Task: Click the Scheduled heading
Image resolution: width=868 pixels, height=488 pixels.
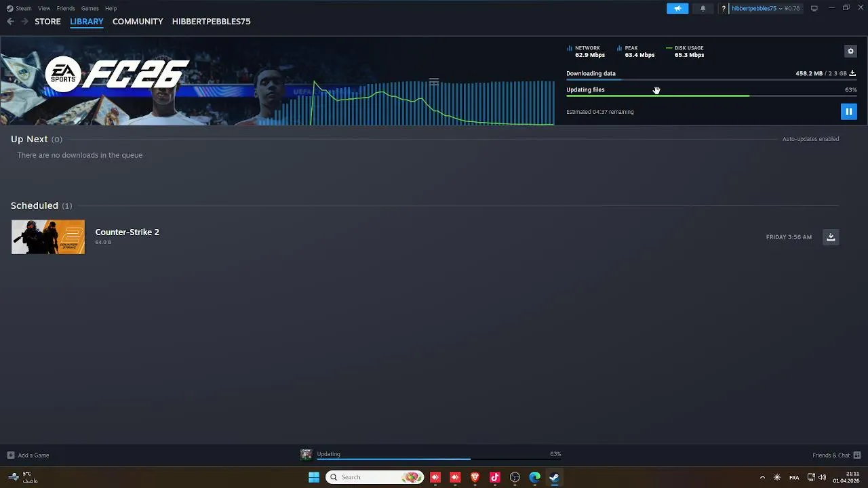Action: [35, 205]
